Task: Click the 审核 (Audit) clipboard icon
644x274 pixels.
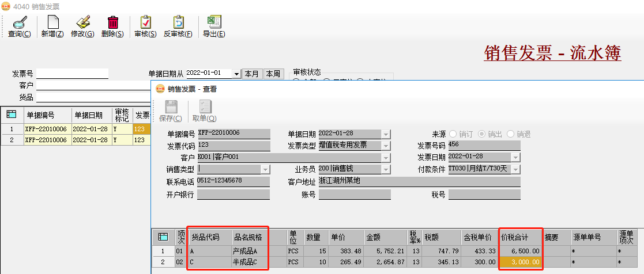Action: [x=145, y=22]
